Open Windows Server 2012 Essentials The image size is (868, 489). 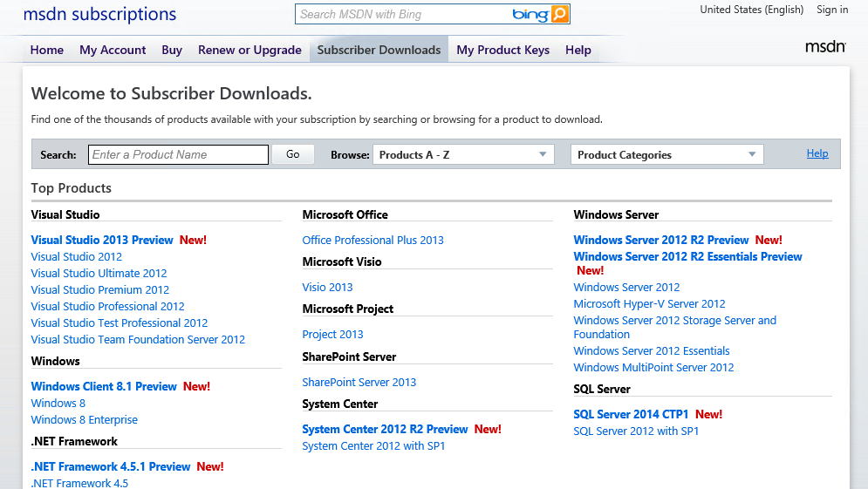pyautogui.click(x=651, y=350)
